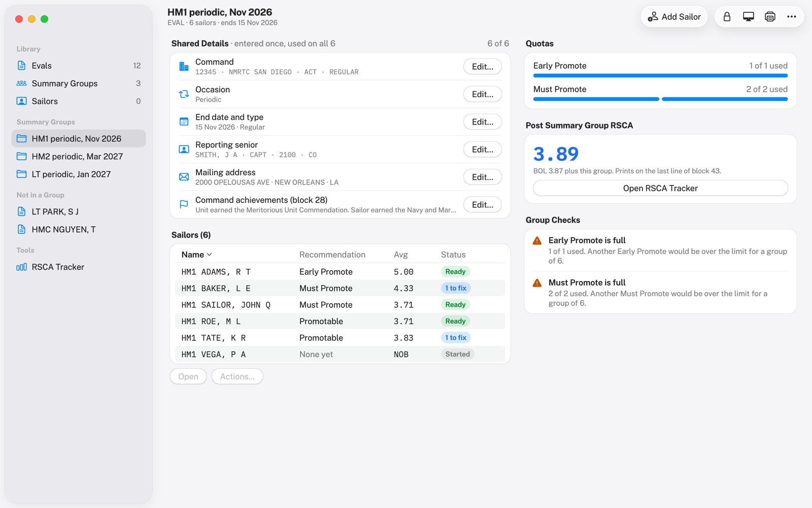Click BAKER's '1 to fix' status badge
This screenshot has height=508, width=812.
coord(456,288)
